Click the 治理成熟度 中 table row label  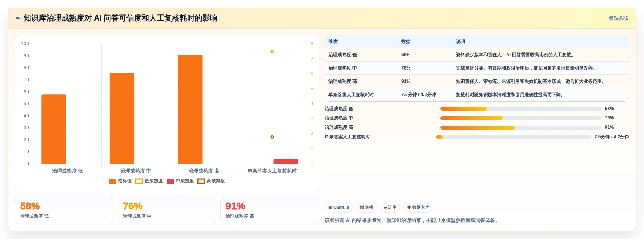(343, 68)
